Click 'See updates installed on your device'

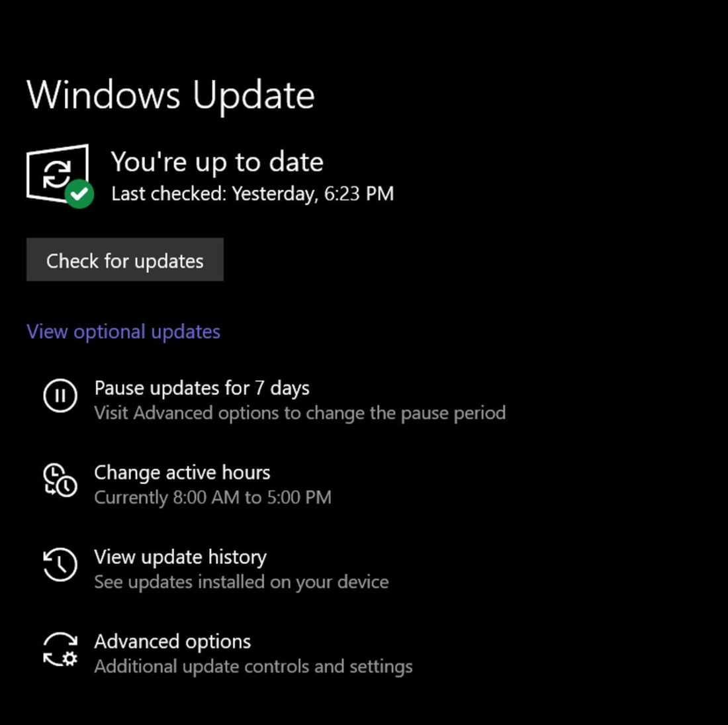(x=242, y=582)
